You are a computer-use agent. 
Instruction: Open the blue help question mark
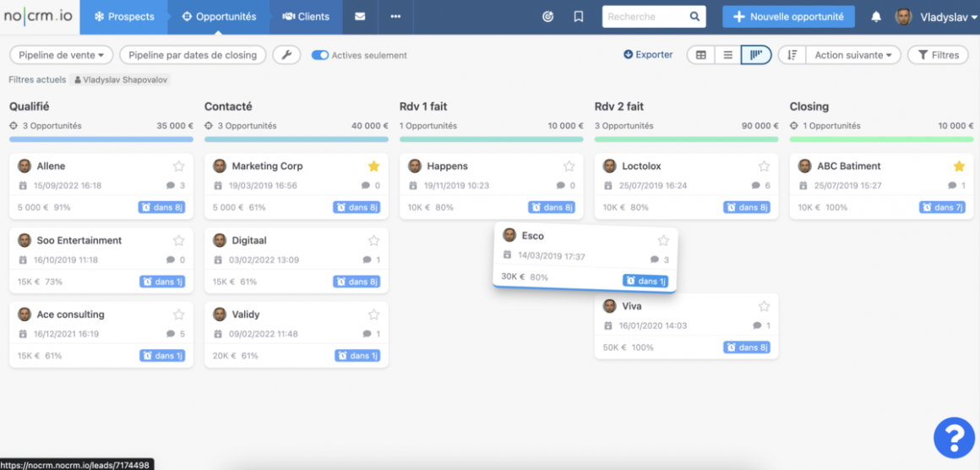(x=954, y=439)
